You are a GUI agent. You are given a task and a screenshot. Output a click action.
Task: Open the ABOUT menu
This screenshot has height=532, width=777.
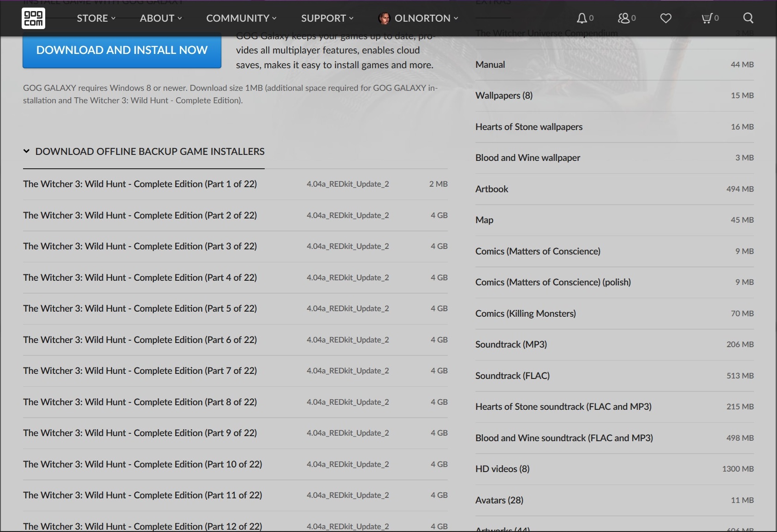point(161,18)
